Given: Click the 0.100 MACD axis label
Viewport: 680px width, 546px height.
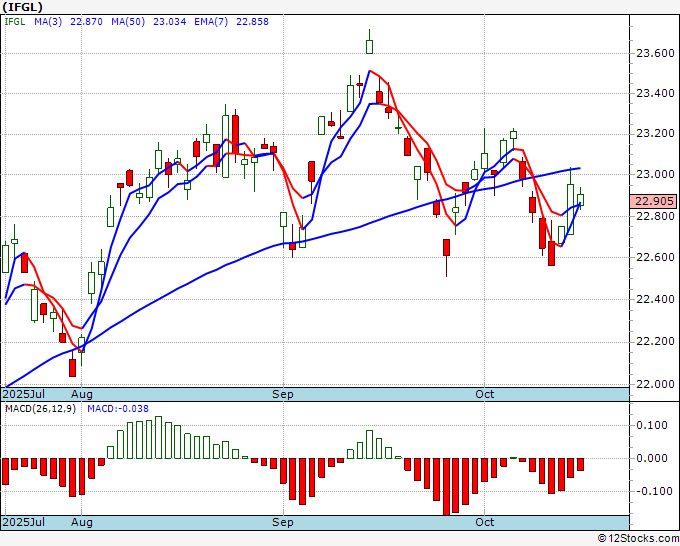Looking at the screenshot, I should (652, 425).
